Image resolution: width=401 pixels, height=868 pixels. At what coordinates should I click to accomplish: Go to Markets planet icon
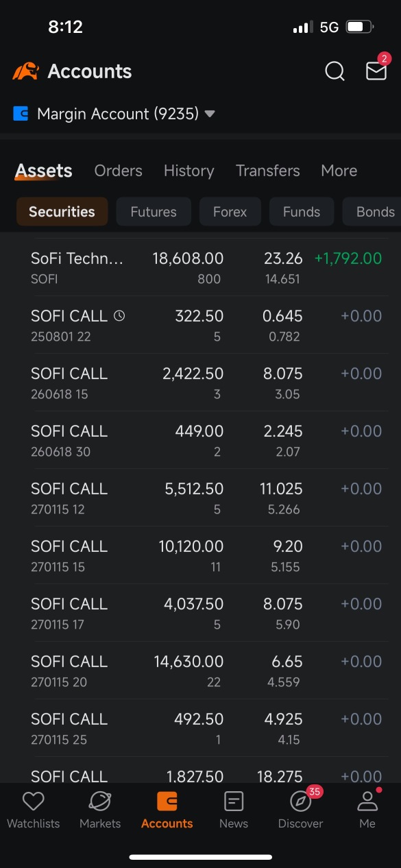pyautogui.click(x=100, y=801)
